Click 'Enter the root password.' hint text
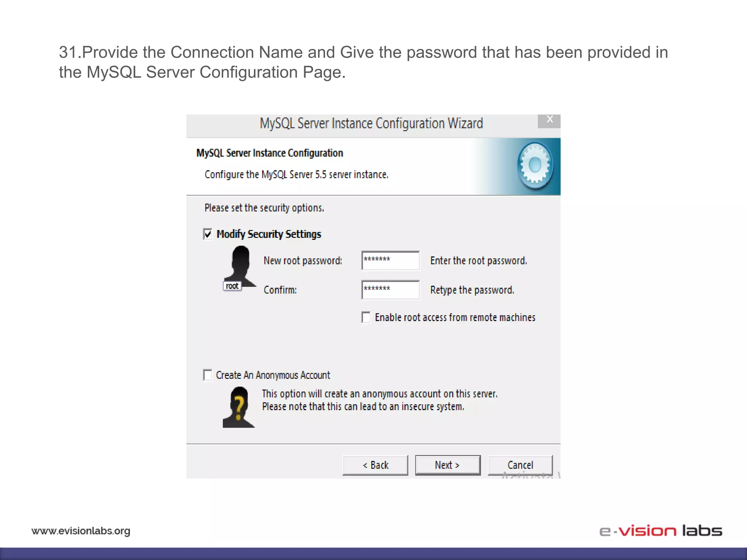 479,261
